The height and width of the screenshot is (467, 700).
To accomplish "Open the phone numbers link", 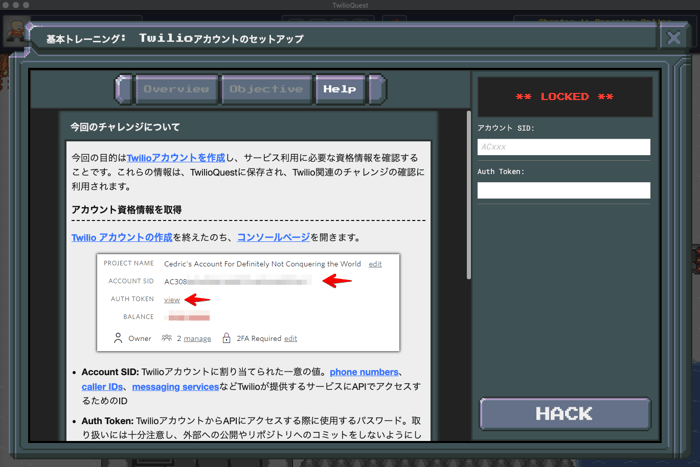I will pyautogui.click(x=364, y=372).
